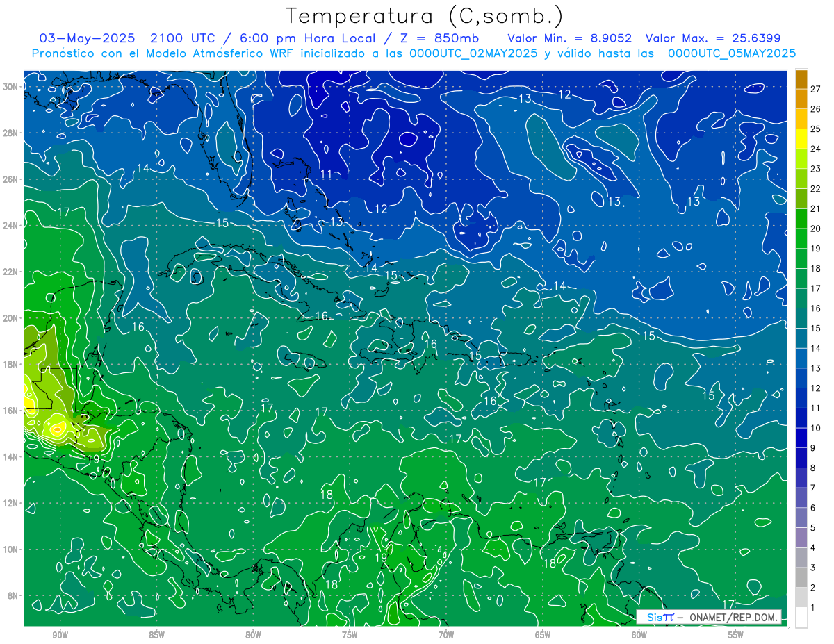Click the '26N' latitude axis label

(x=12, y=179)
